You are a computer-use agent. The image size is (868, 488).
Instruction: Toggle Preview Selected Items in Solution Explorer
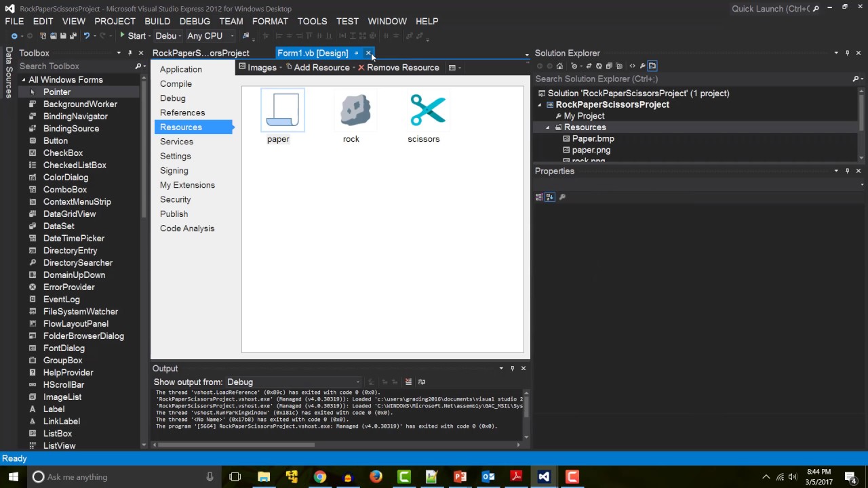(652, 66)
